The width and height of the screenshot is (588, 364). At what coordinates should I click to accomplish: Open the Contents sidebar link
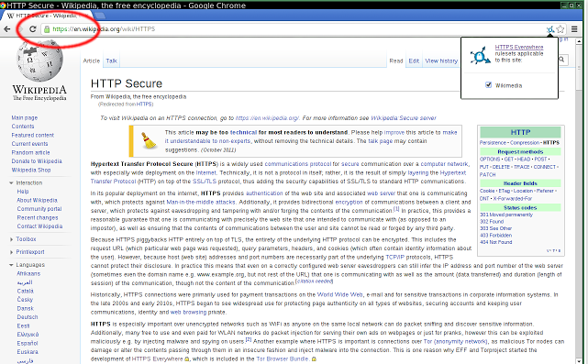coord(23,127)
